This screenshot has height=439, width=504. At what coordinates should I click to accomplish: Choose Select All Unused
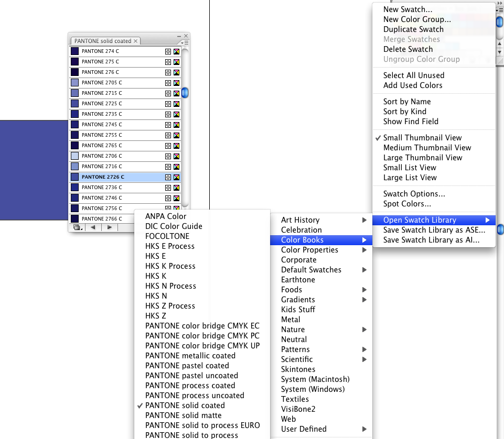pyautogui.click(x=414, y=75)
